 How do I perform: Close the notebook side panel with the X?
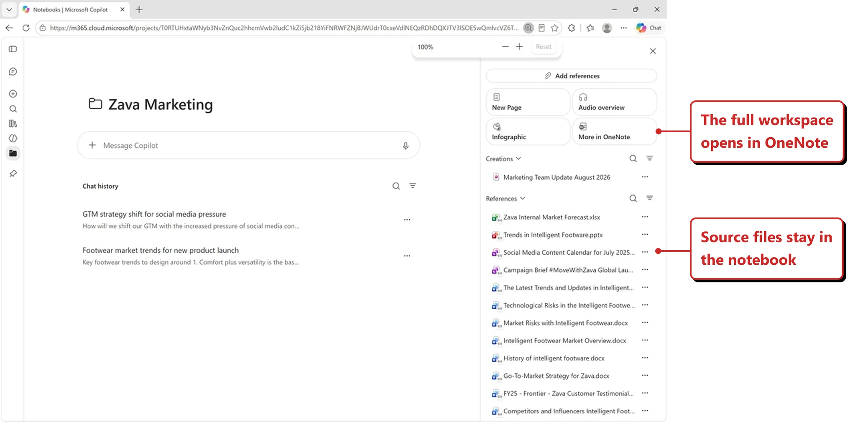[653, 51]
